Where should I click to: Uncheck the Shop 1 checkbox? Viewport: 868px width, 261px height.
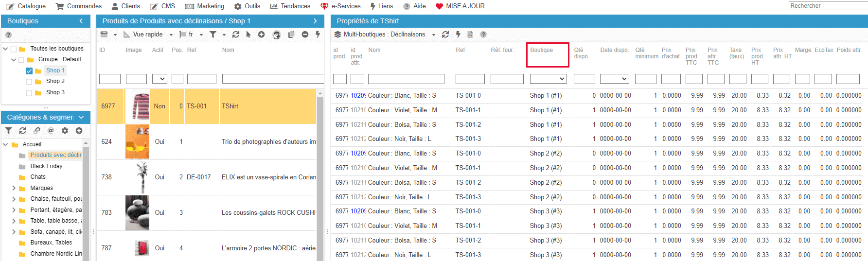tap(29, 71)
